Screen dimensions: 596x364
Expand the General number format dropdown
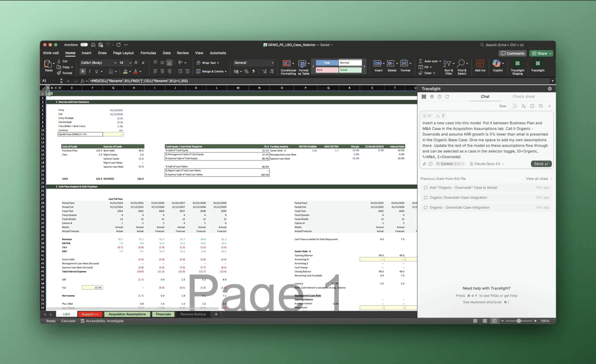[x=272, y=63]
